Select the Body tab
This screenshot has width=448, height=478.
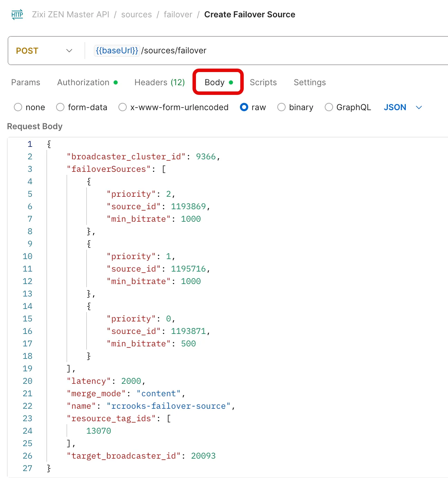(218, 82)
